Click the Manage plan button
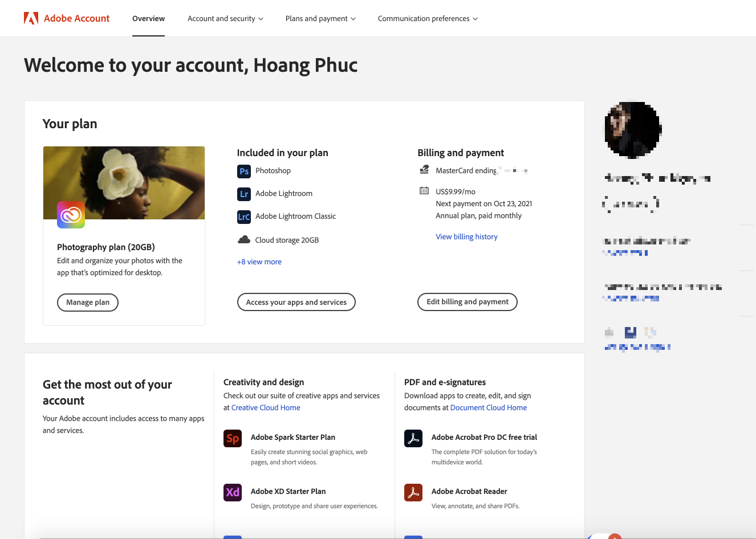The height and width of the screenshot is (539, 756). [x=88, y=302]
